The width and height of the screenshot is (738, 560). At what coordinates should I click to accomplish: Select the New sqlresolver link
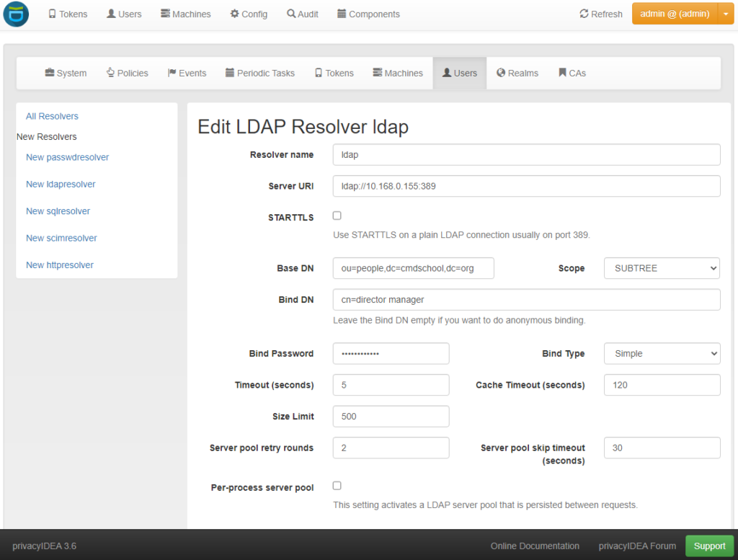57,210
